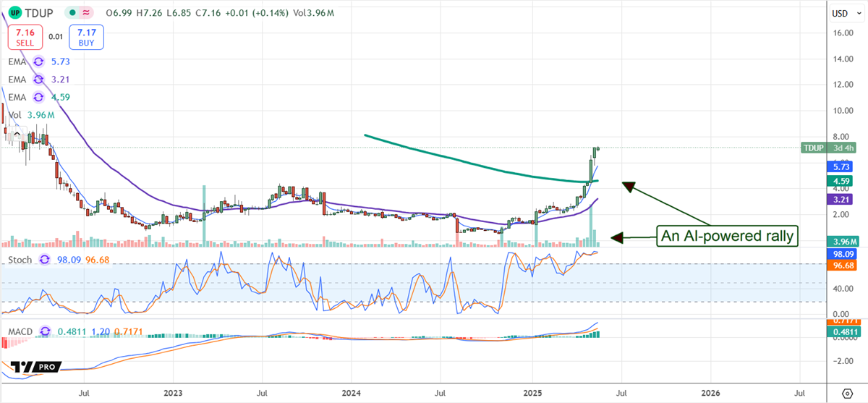The width and height of the screenshot is (868, 403).
Task: Click the purple 3.21 price-axis tag
Action: (x=839, y=198)
